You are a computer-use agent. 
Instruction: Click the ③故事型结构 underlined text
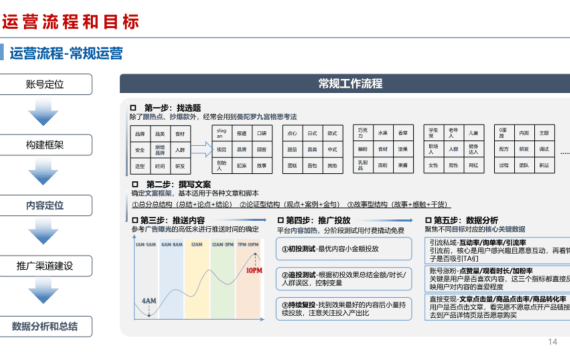[x=399, y=204]
